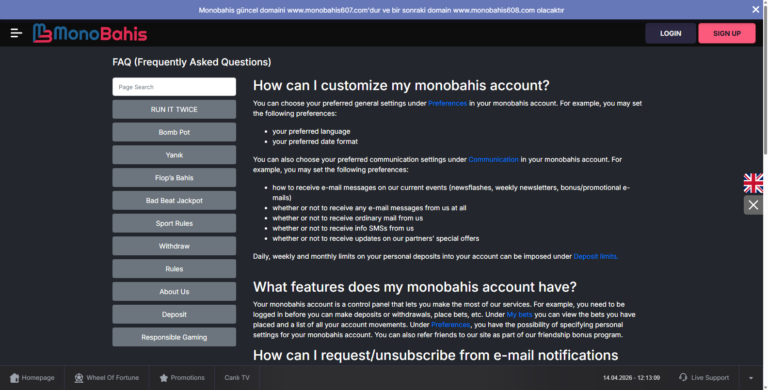Open the RUN IT TWICE topic
768x390 pixels.
pyautogui.click(x=174, y=109)
